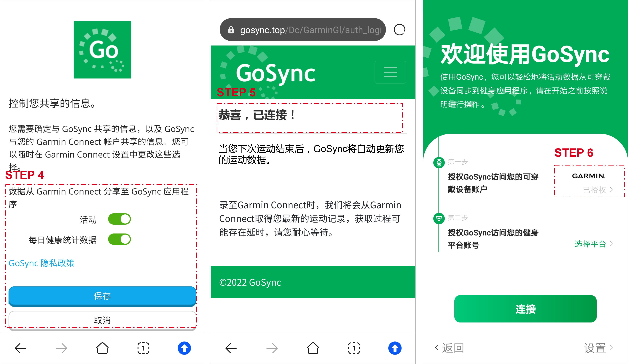Click the 恭喜，已连接！ heading
628x364 pixels.
click(257, 115)
